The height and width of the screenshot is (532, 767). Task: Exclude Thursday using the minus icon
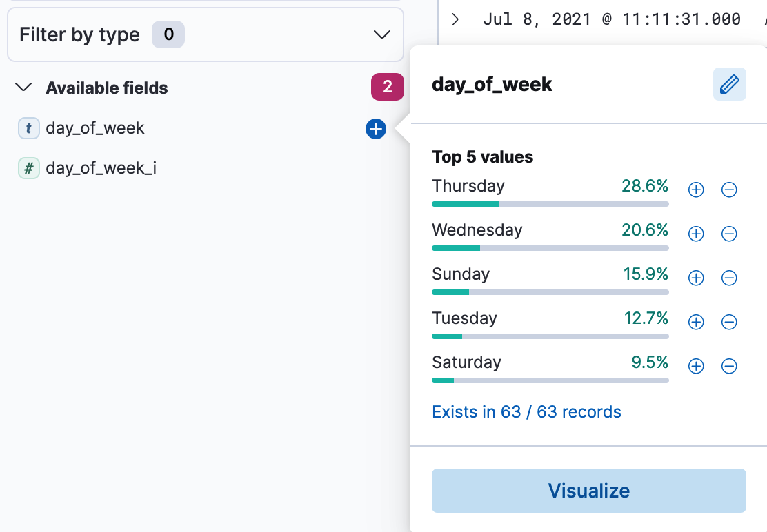[x=729, y=190]
